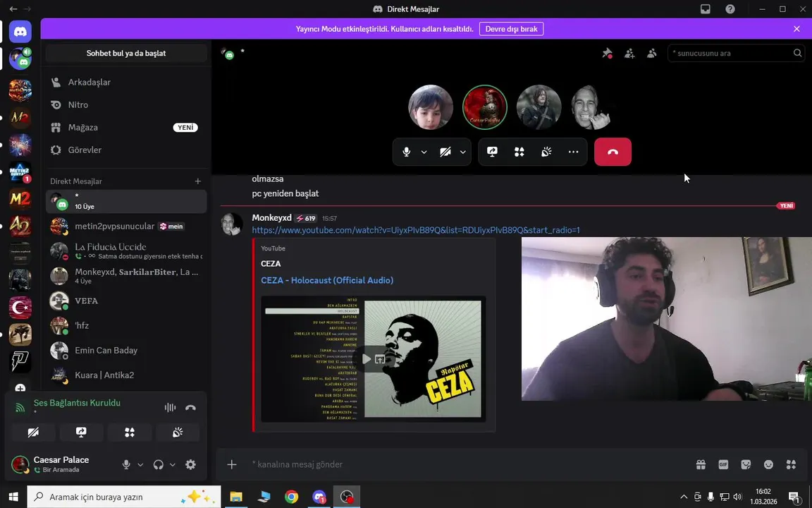Send a gift icon in message bar
This screenshot has width=812, height=508.
pyautogui.click(x=701, y=464)
